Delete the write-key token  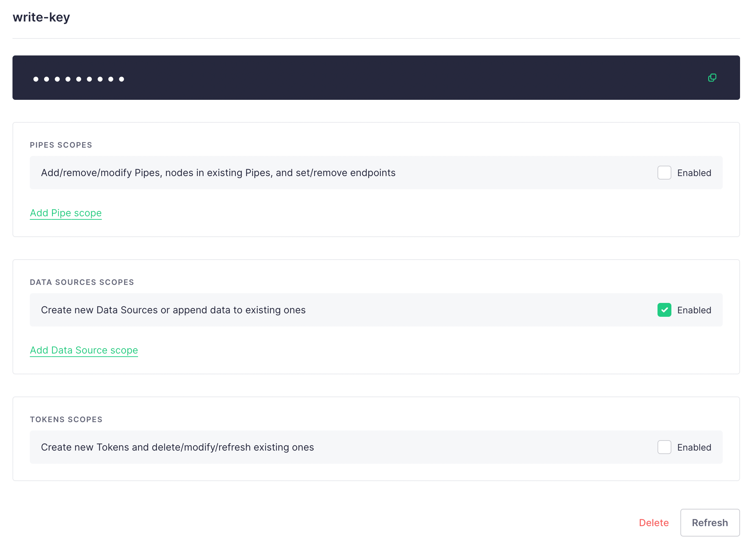coord(654,523)
